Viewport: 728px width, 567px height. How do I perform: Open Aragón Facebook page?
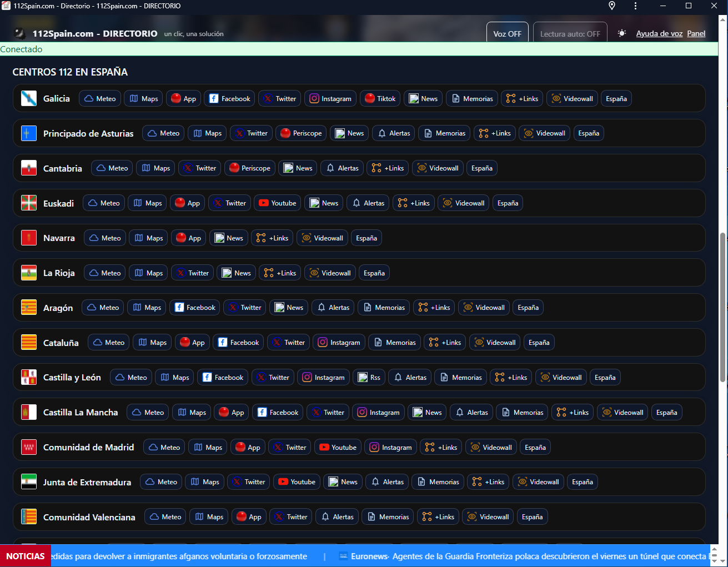pos(194,308)
